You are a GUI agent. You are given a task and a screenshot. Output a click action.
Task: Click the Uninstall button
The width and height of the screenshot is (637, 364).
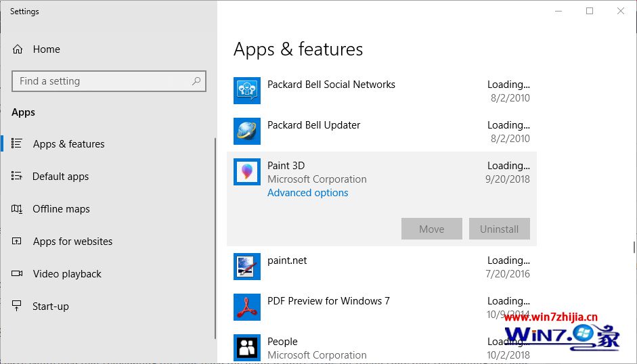tap(500, 229)
